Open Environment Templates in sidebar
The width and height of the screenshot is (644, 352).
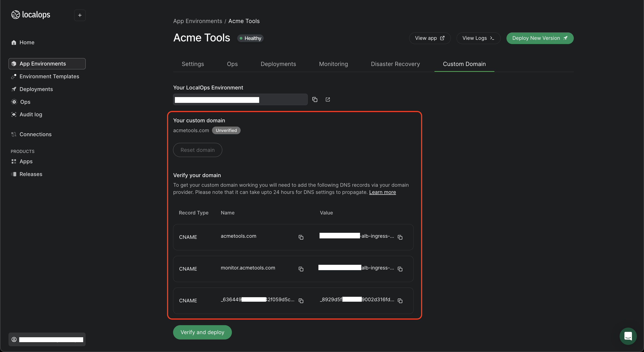49,76
